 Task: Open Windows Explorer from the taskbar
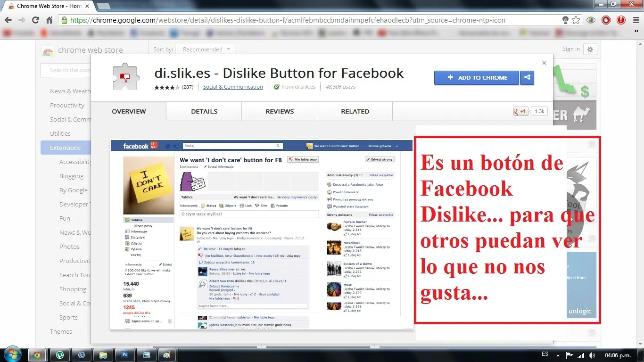103,355
